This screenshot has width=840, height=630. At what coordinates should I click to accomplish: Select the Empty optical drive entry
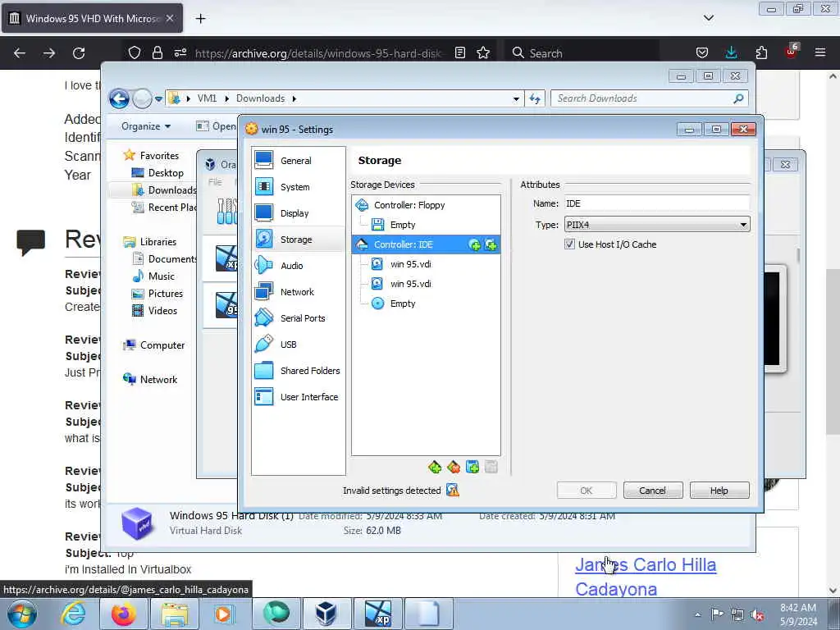coord(402,304)
